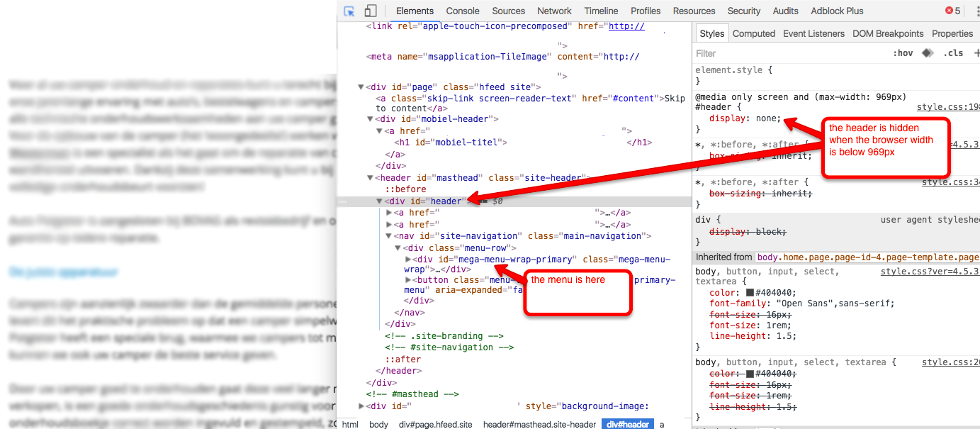Image resolution: width=980 pixels, height=429 pixels.
Task: Open the Network panel tab
Action: click(554, 11)
